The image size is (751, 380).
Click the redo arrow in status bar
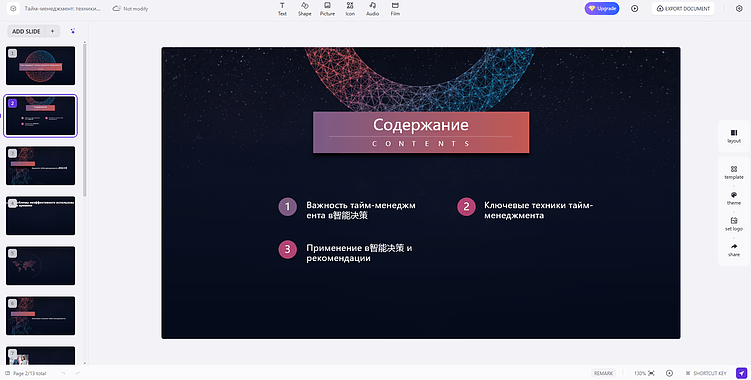78,373
